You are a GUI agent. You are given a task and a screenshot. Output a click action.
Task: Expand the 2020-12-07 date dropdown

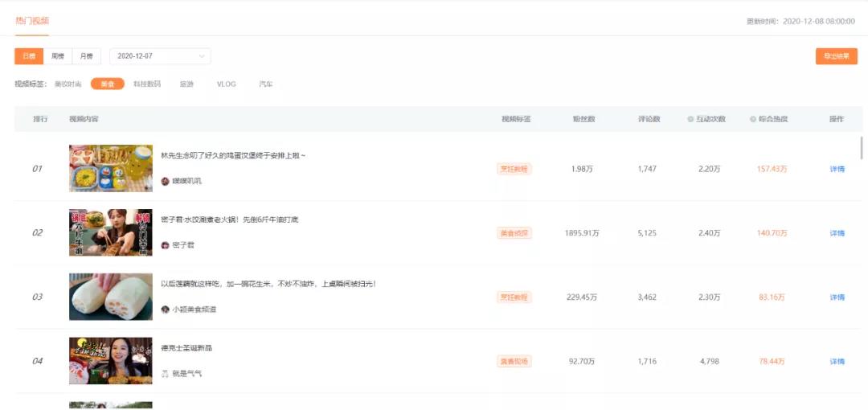pos(160,56)
